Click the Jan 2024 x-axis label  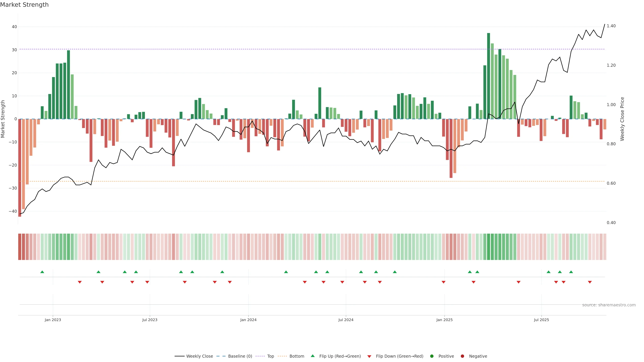point(248,320)
